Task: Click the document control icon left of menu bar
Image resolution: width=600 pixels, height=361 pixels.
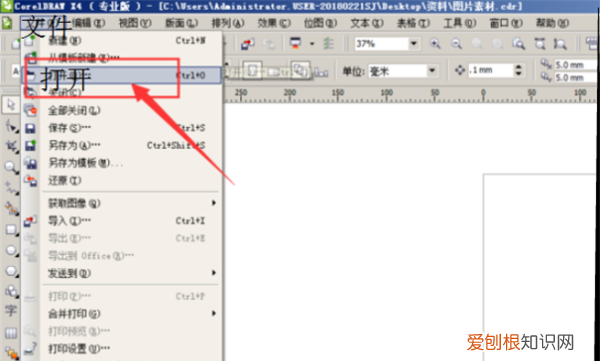Action: (7, 23)
